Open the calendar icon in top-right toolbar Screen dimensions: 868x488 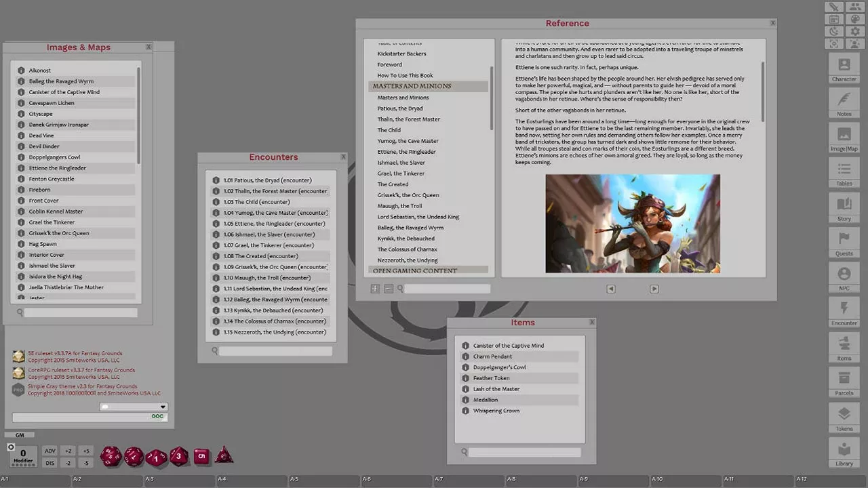[834, 19]
